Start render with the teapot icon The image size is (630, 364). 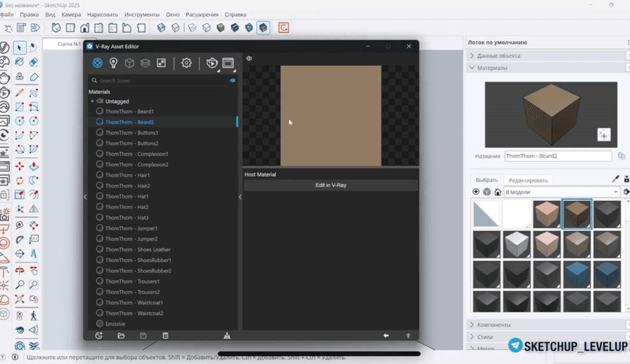click(x=211, y=63)
